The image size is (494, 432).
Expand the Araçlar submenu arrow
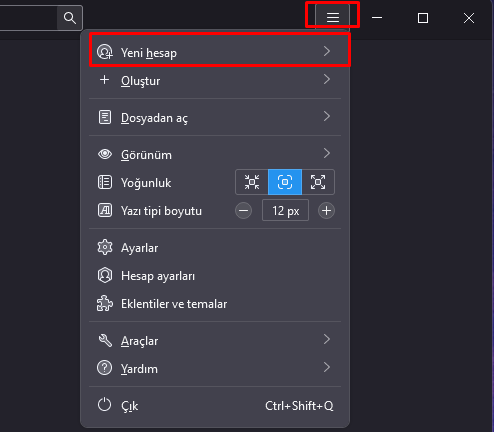tap(327, 339)
